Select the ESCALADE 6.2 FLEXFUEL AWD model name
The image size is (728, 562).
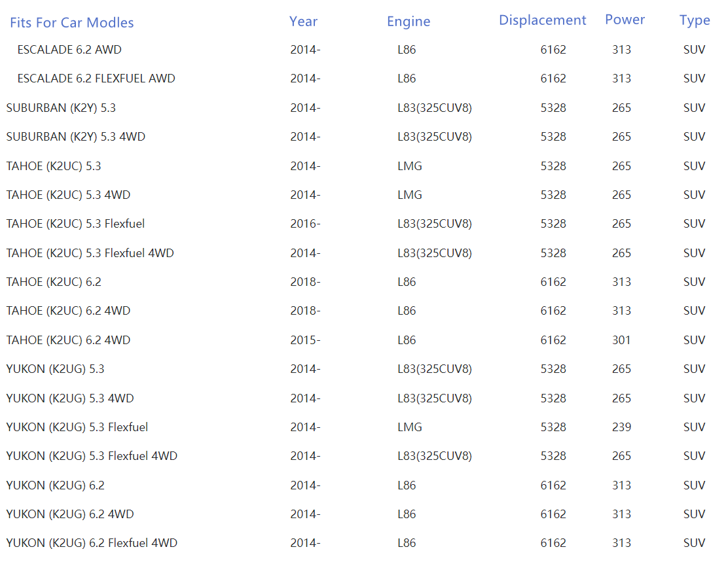pyautogui.click(x=96, y=79)
